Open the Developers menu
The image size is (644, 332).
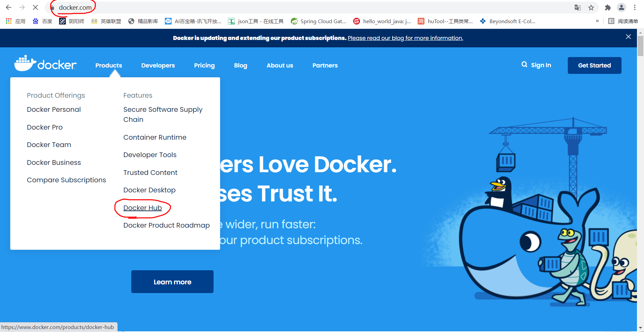(x=158, y=65)
